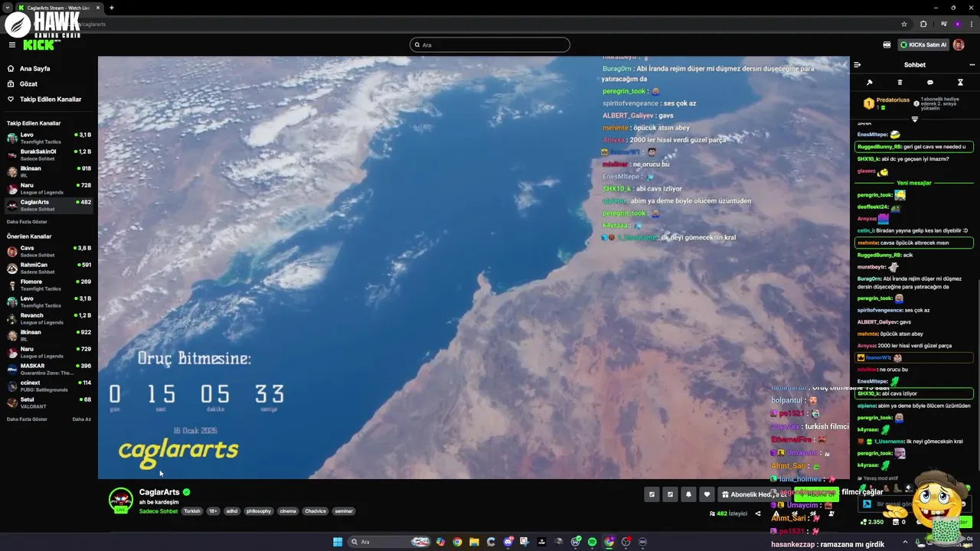Viewport: 980px width, 551px height.
Task: Open Google Chrome from the taskbar
Action: coord(457,542)
